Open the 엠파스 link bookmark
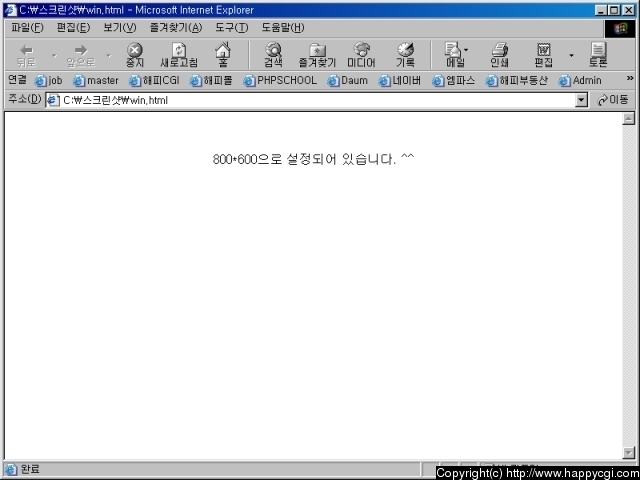Image resolution: width=640 pixels, height=480 pixels. [453, 81]
